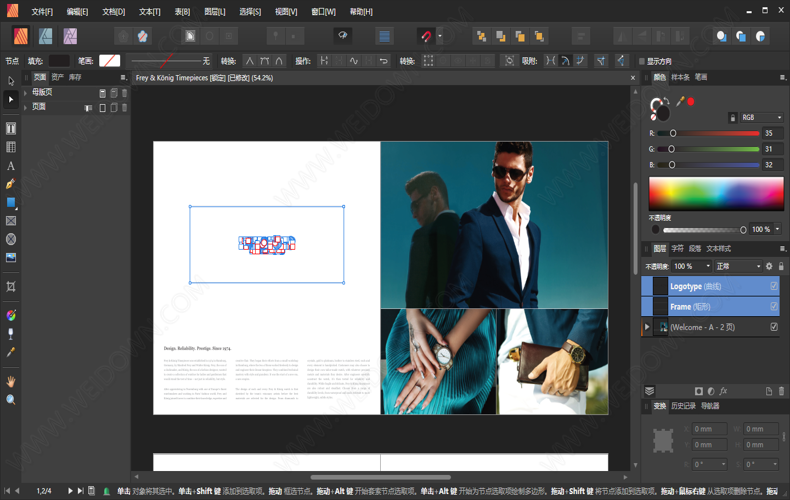Screen dimensions: 790x500
Task: Open the 视图[V] menu
Action: tap(286, 12)
